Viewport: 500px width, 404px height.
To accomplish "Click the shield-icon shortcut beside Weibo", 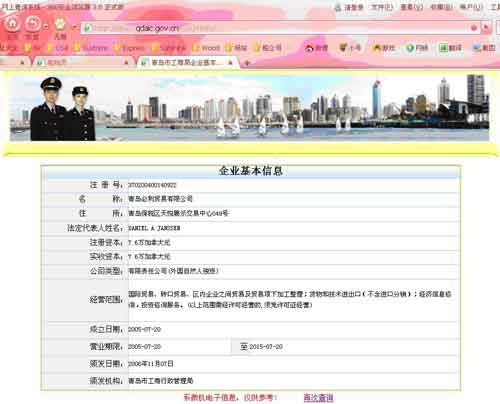I will (x=350, y=48).
